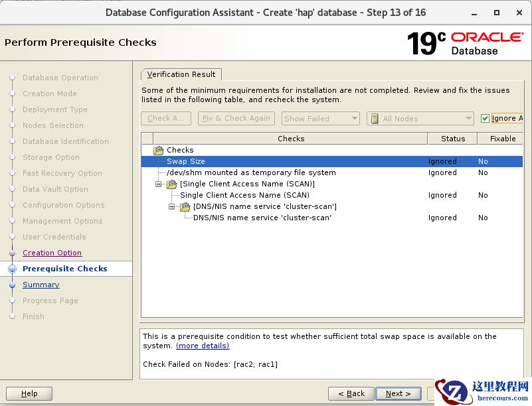Close the Database Configuration Assistant window

point(519,13)
